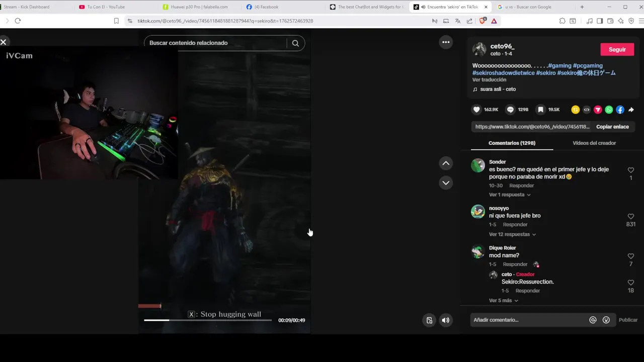Reply to Dique Roler's comment
Viewport: 644px width, 362px height.
(x=515, y=264)
